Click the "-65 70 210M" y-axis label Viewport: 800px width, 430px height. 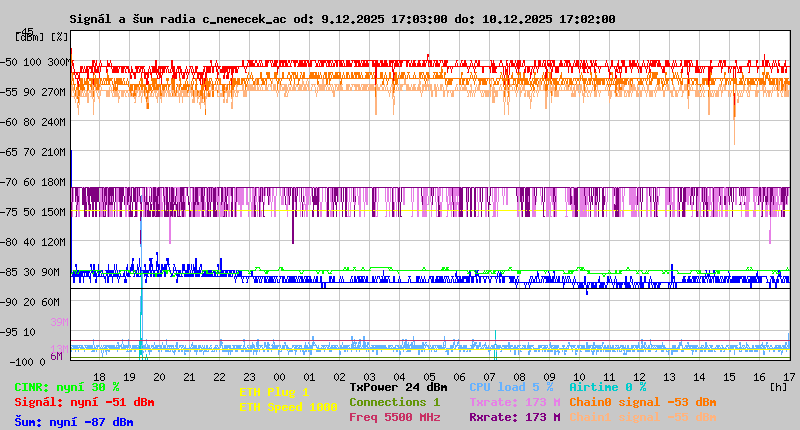pyautogui.click(x=35, y=152)
